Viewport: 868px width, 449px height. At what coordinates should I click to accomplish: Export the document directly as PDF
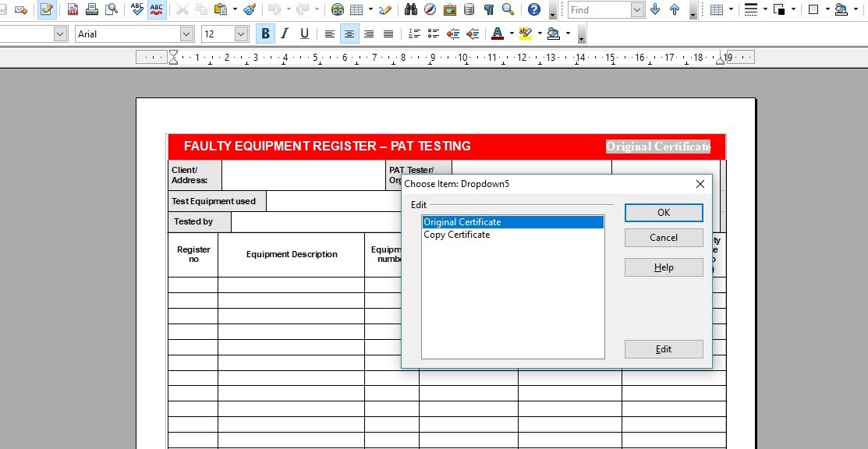[73, 10]
